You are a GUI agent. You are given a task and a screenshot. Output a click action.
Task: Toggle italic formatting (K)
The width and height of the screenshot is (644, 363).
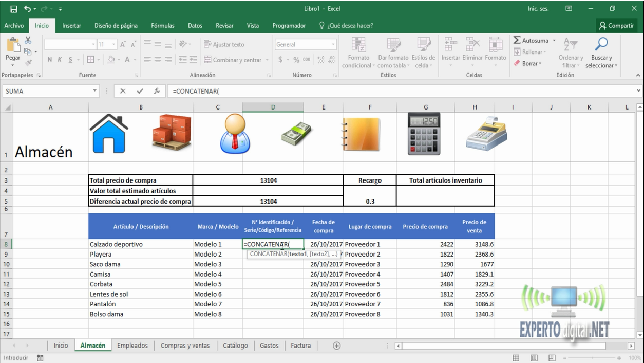(x=60, y=60)
